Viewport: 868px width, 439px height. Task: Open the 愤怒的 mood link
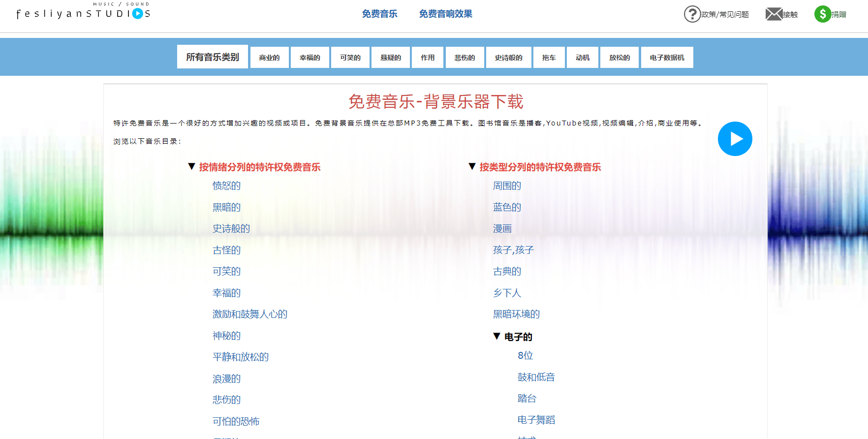[x=226, y=186]
